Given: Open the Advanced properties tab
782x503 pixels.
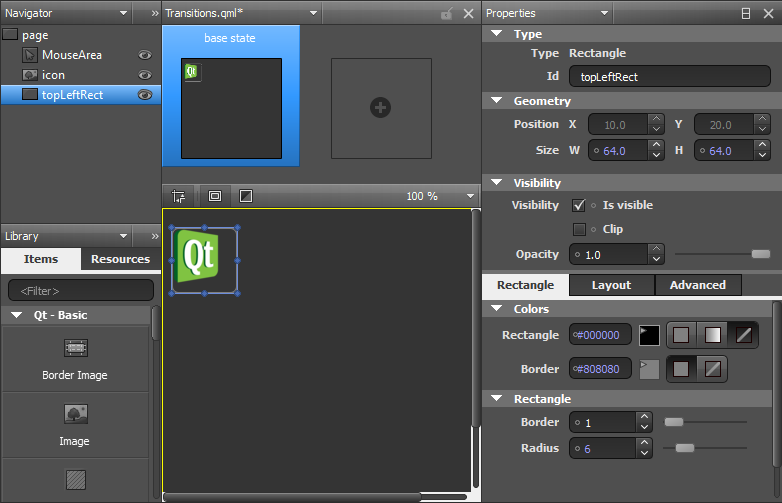Looking at the screenshot, I should [x=697, y=285].
